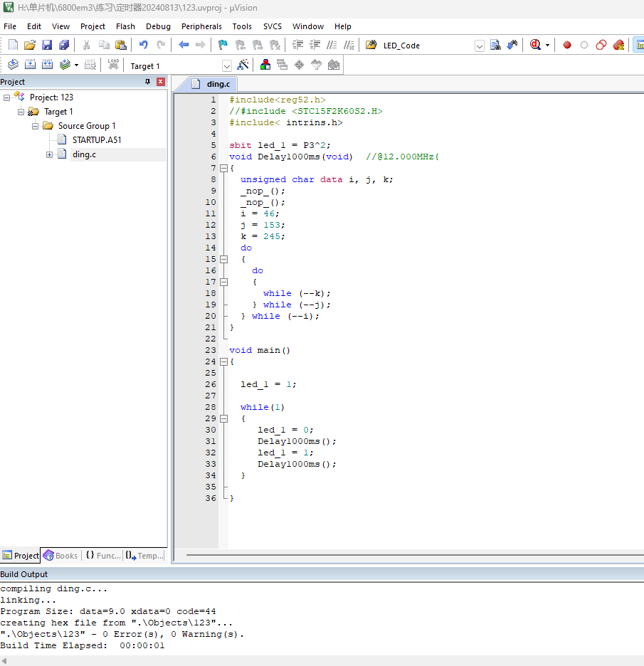Disable all breakpoints with the linked circles icon

601,45
